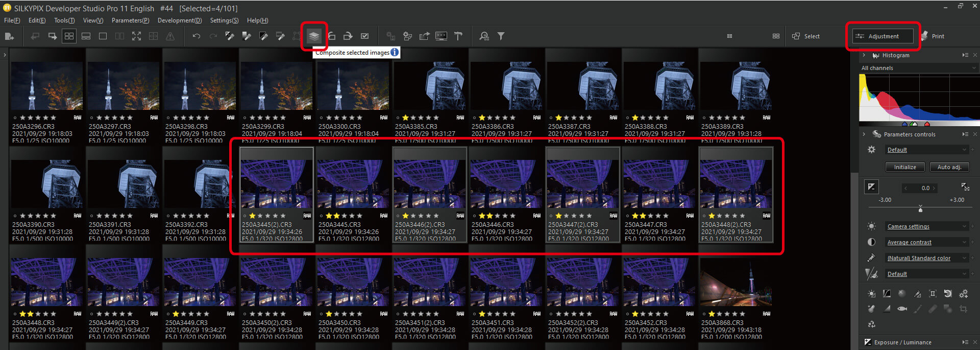Click the export arrow icon in toolbar

[424, 36]
